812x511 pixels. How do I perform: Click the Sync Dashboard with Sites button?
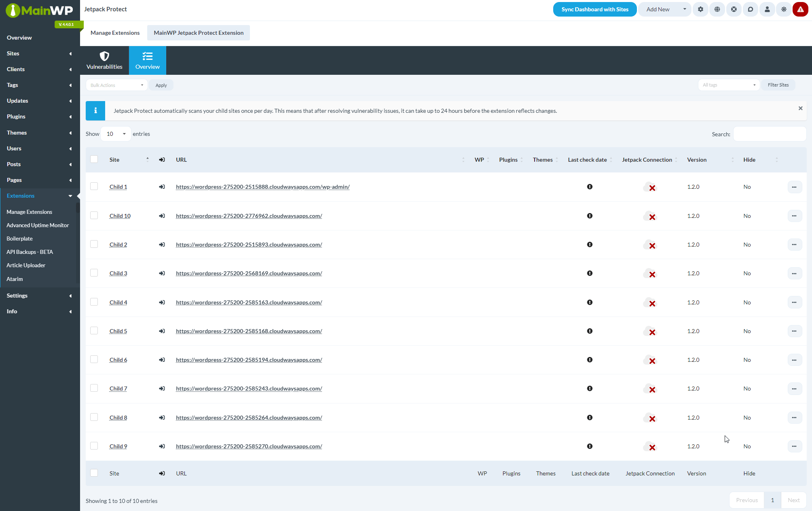pyautogui.click(x=594, y=9)
